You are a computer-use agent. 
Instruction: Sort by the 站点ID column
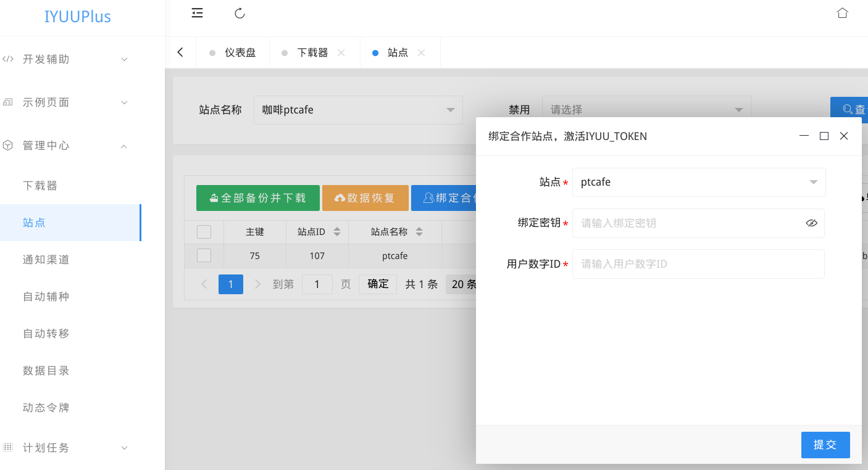tap(337, 232)
